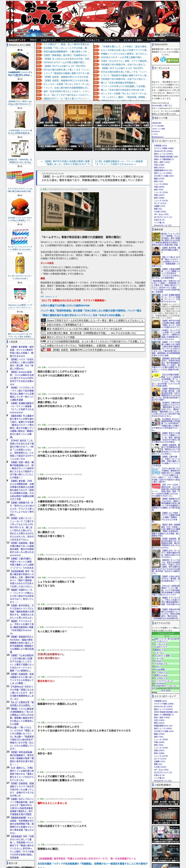Image resolution: width=186 pixels, height=868 pixels.
Task: Open headline マリナーズが24年ぶりに地区優勝
Action: 123,86
